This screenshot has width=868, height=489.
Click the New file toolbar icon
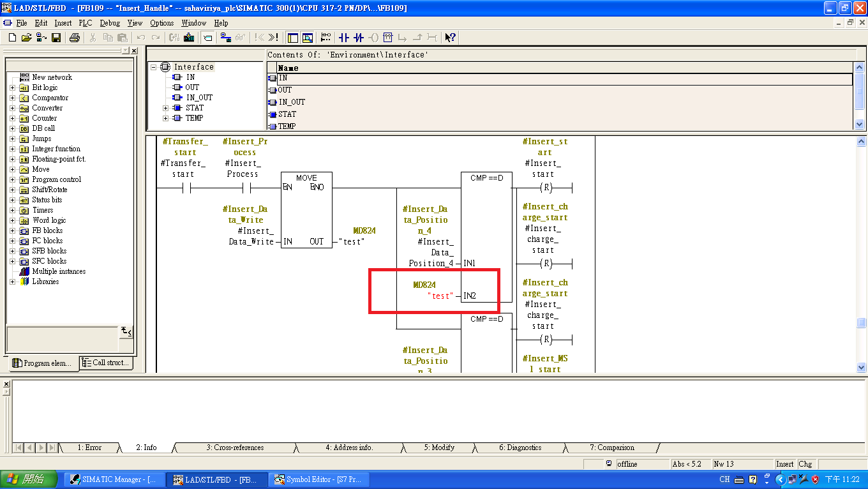[x=12, y=38]
